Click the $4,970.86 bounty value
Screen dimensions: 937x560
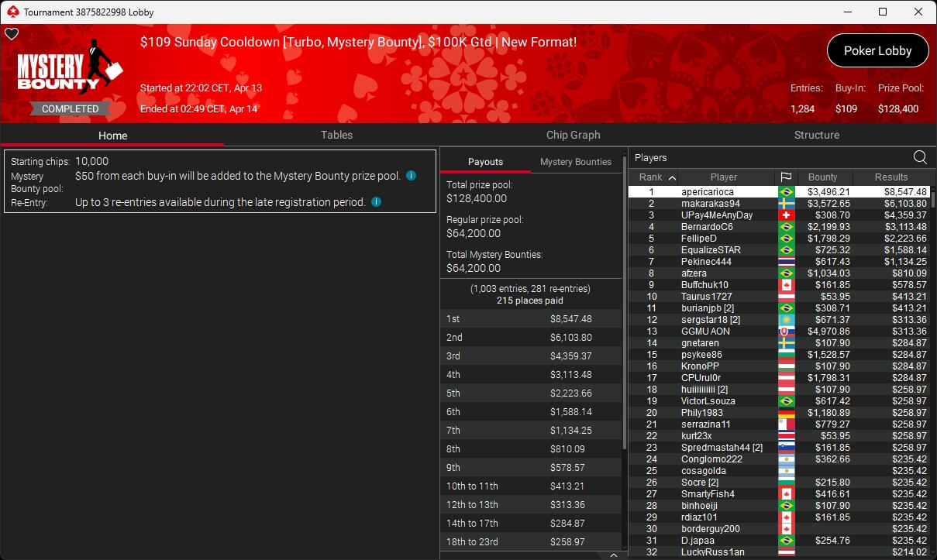(828, 332)
